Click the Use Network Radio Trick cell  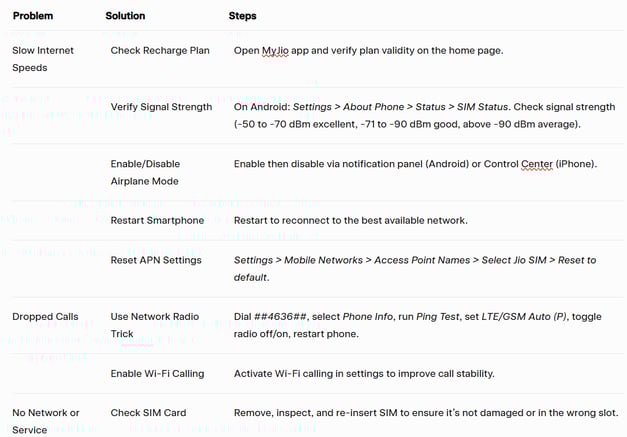(x=155, y=325)
